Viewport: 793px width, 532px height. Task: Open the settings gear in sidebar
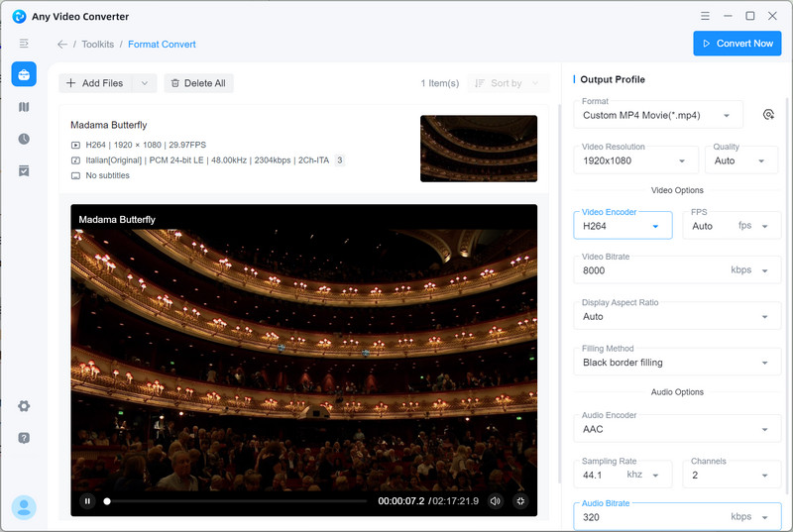[24, 406]
